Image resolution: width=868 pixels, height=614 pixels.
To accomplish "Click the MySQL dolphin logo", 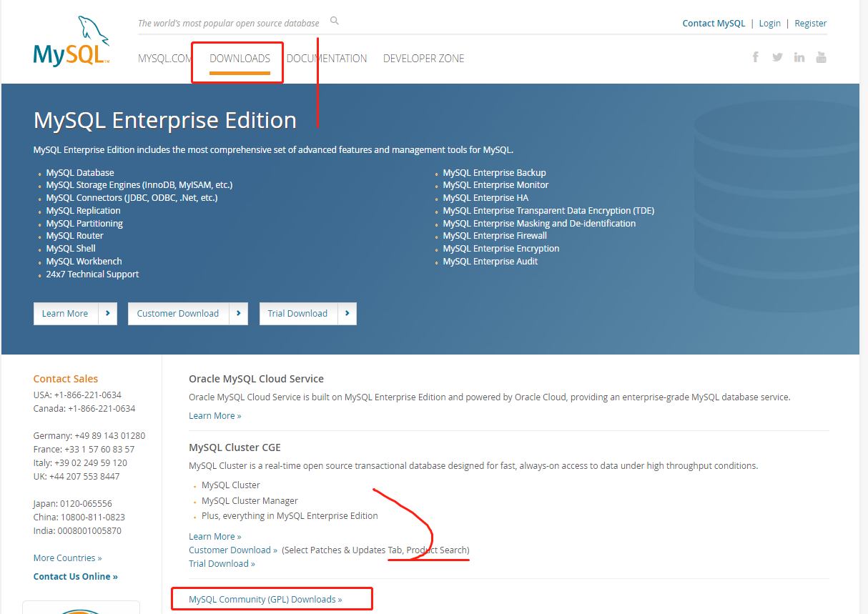I will click(71, 41).
